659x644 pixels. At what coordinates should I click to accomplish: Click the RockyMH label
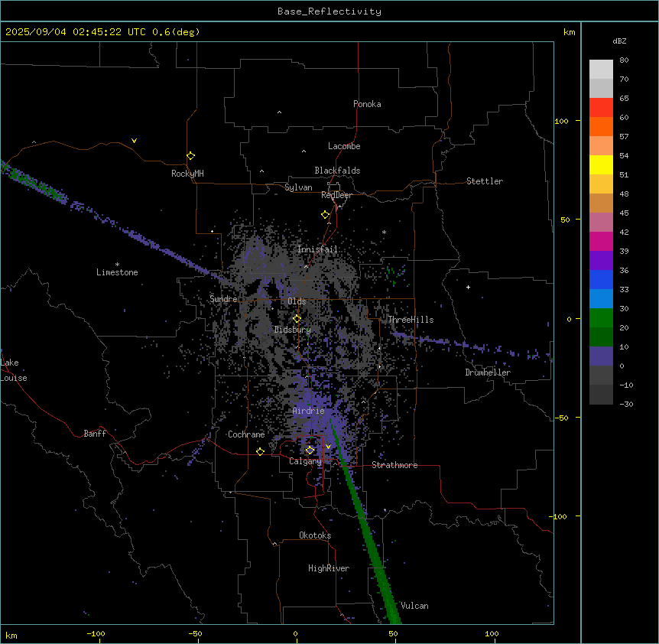point(187,174)
